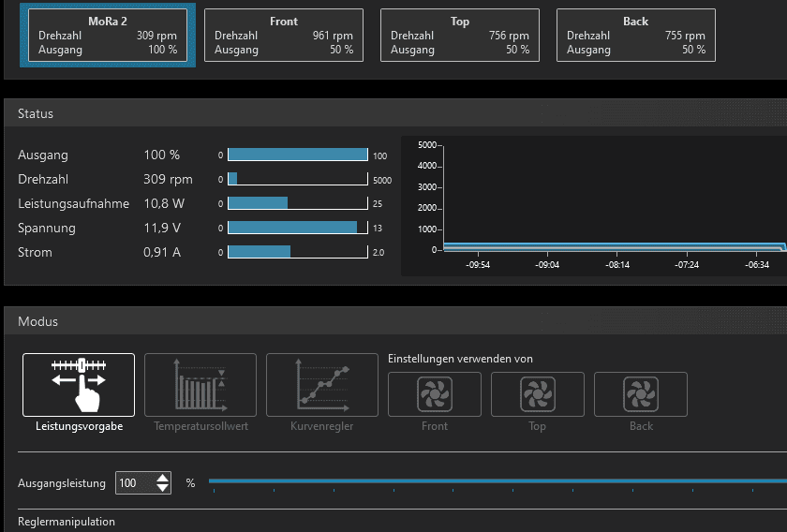Click the -09:54 time label on chart
This screenshot has width=787, height=532.
click(477, 265)
